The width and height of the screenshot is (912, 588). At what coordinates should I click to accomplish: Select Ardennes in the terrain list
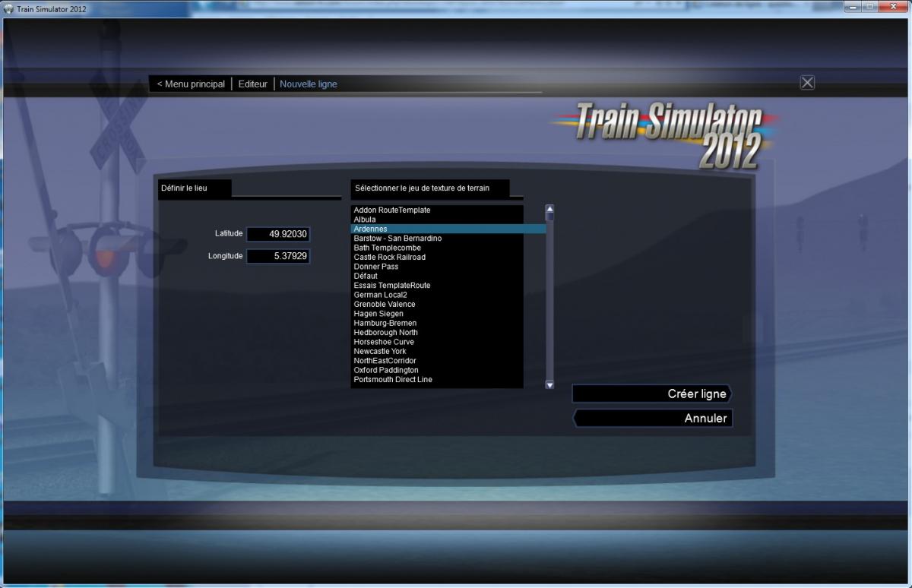pyautogui.click(x=448, y=229)
